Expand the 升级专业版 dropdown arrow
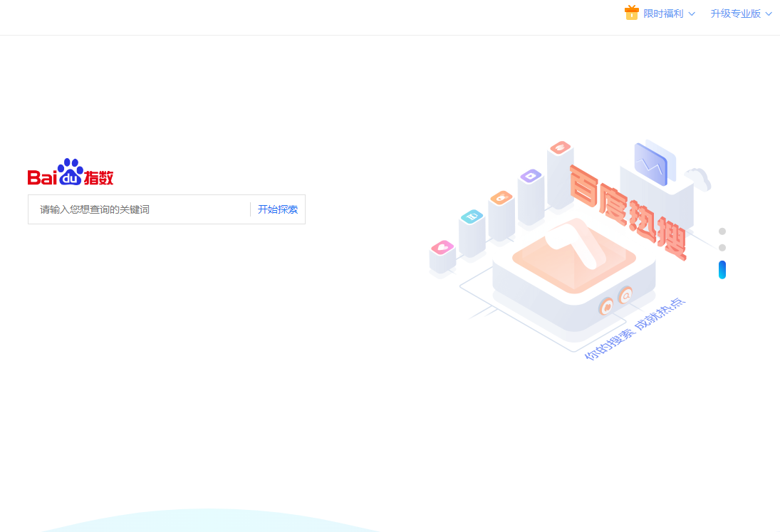The image size is (780, 532). (769, 14)
